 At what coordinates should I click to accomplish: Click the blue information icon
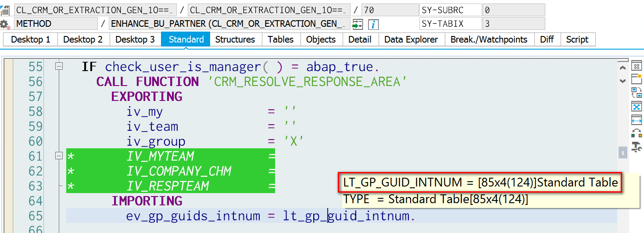tap(373, 24)
